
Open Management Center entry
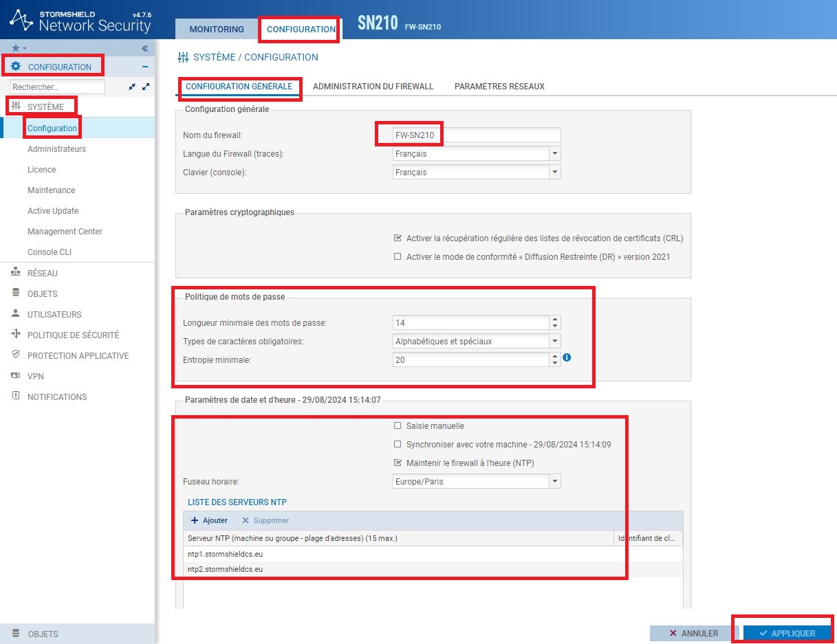[65, 232]
